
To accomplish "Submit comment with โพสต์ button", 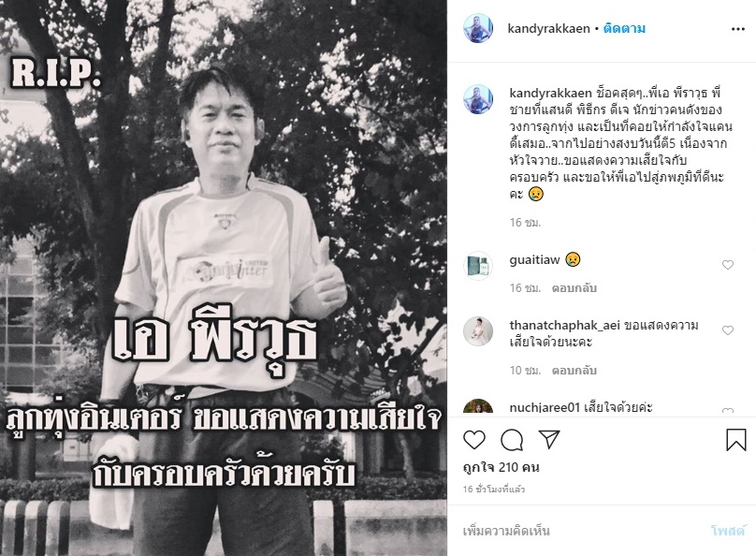I will tap(728, 531).
